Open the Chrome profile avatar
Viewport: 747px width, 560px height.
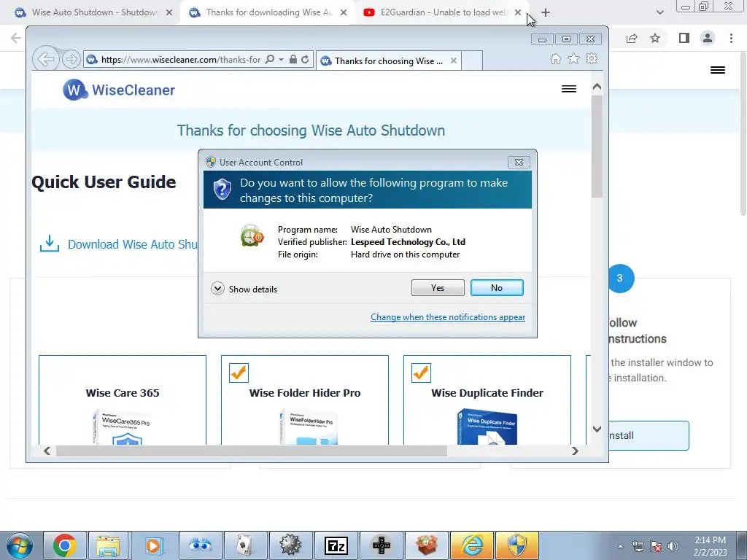click(x=708, y=38)
